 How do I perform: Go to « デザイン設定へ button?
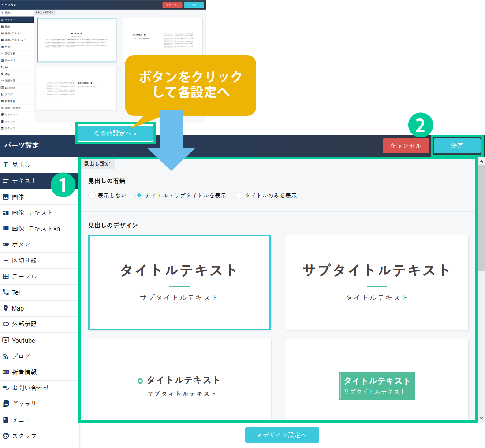click(x=282, y=435)
